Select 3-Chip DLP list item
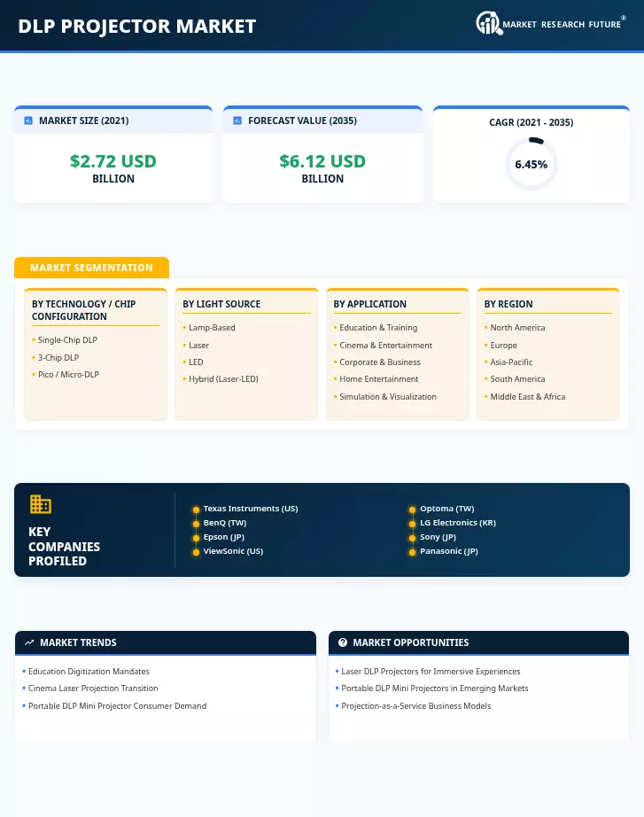This screenshot has width=644, height=817. point(58,358)
